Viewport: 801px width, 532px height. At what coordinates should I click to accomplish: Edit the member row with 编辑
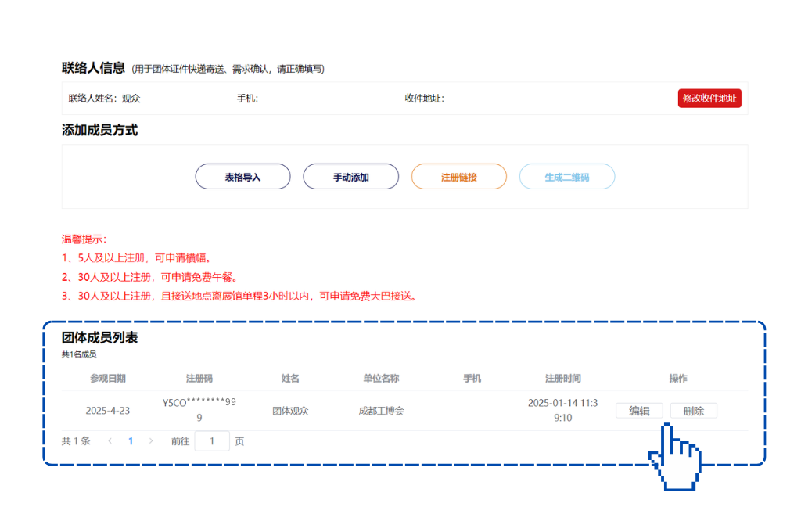click(639, 411)
